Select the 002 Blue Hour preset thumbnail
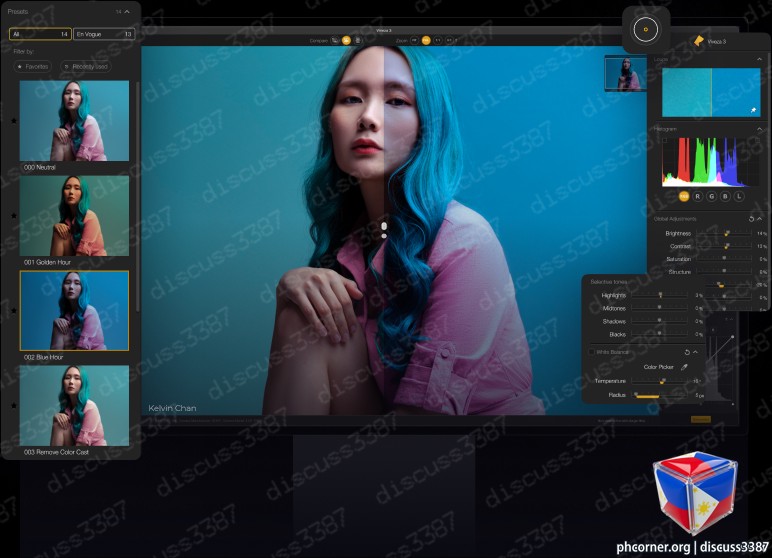The image size is (772, 558). tap(74, 311)
